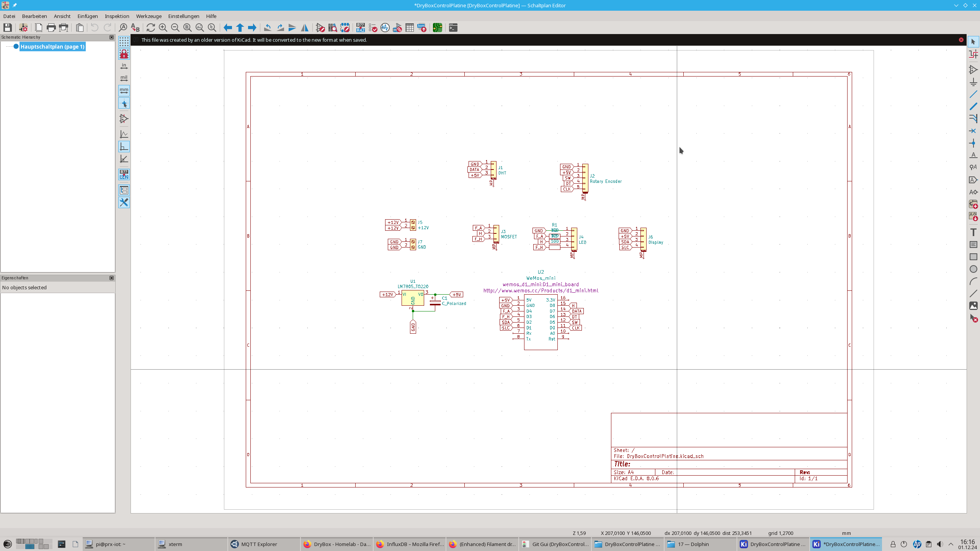Select the Add Junction tool

coord(973,143)
